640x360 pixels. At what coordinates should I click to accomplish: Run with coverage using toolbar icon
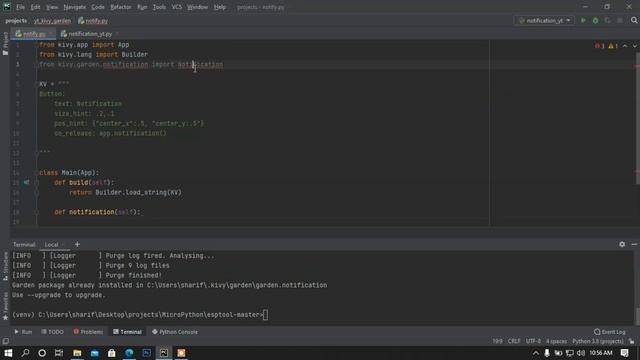point(608,20)
